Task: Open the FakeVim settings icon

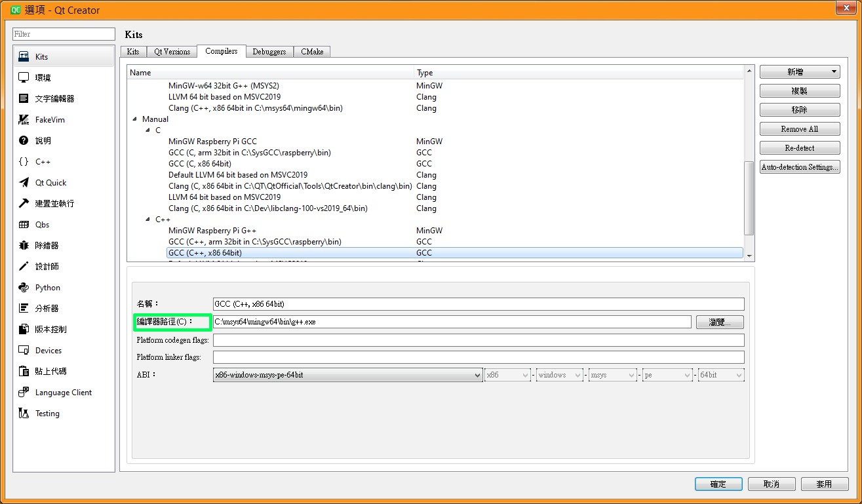Action: pos(24,120)
